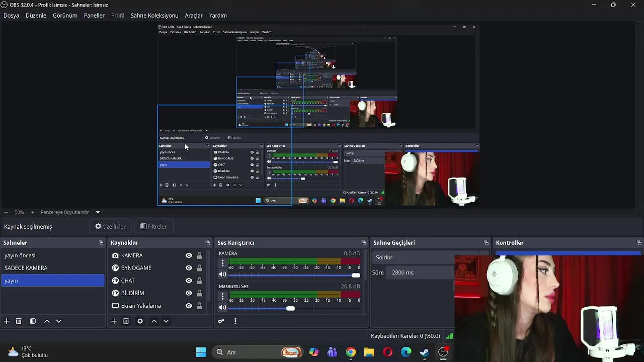Move scene up with Sahneler up arrow
The width and height of the screenshot is (644, 362).
tap(47, 321)
